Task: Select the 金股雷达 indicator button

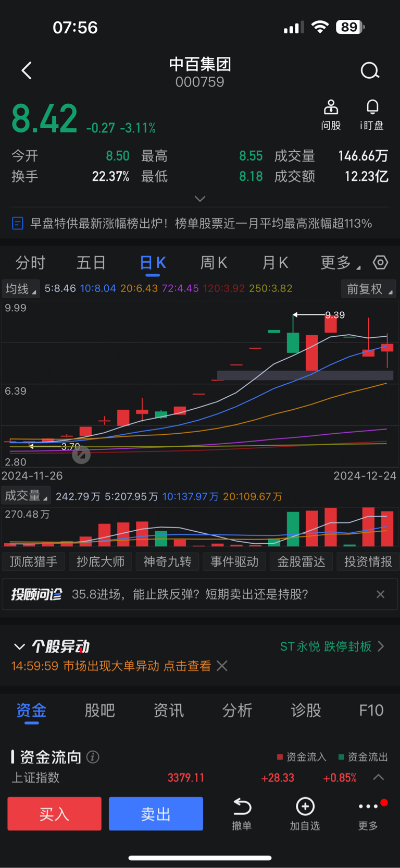Action: point(301,561)
